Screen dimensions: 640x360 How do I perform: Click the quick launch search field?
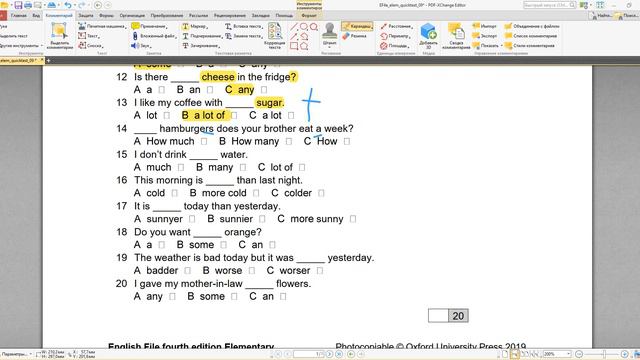point(550,5)
